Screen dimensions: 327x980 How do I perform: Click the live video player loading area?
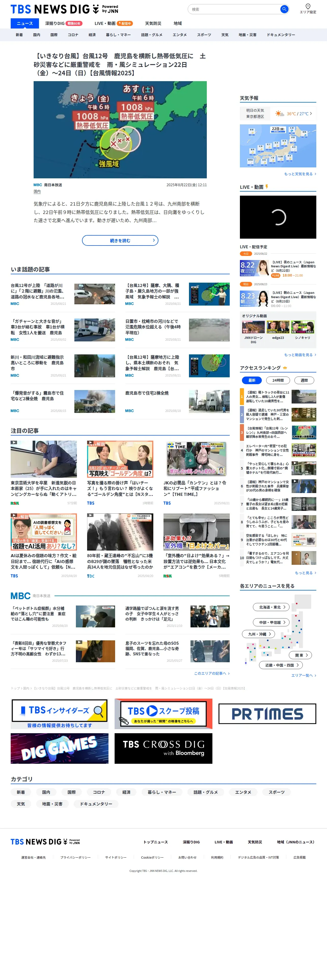pos(278,217)
